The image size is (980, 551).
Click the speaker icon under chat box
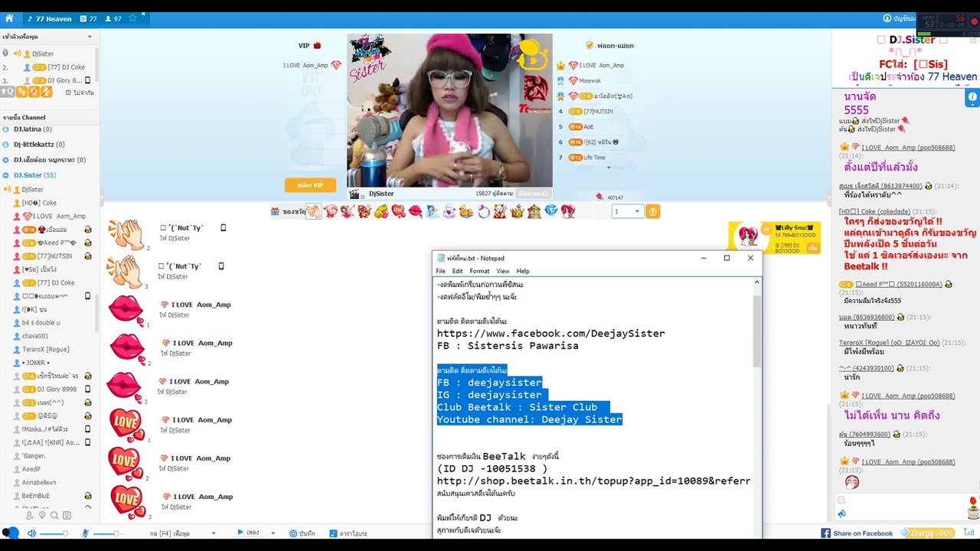[842, 514]
